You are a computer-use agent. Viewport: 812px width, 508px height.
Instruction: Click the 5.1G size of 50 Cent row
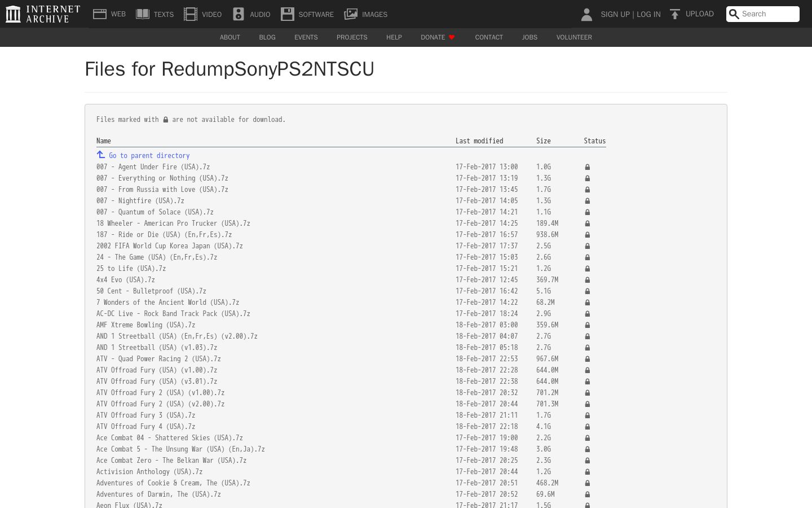(x=544, y=291)
